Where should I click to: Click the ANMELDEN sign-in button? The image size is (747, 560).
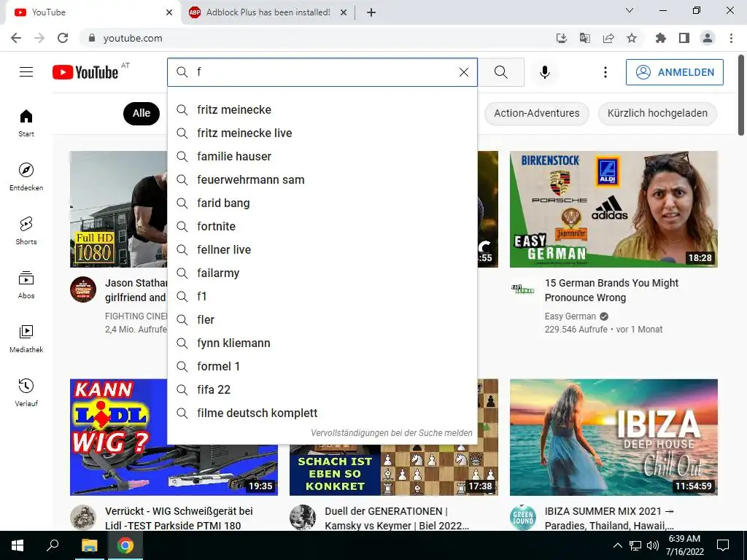[x=675, y=72]
